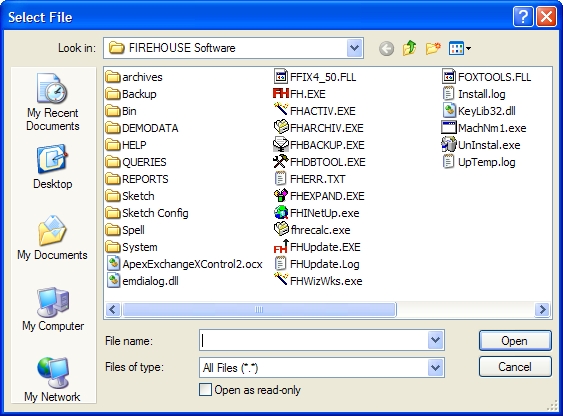
Task: Select FHINetUp.exe globe icon file
Action: tap(316, 213)
